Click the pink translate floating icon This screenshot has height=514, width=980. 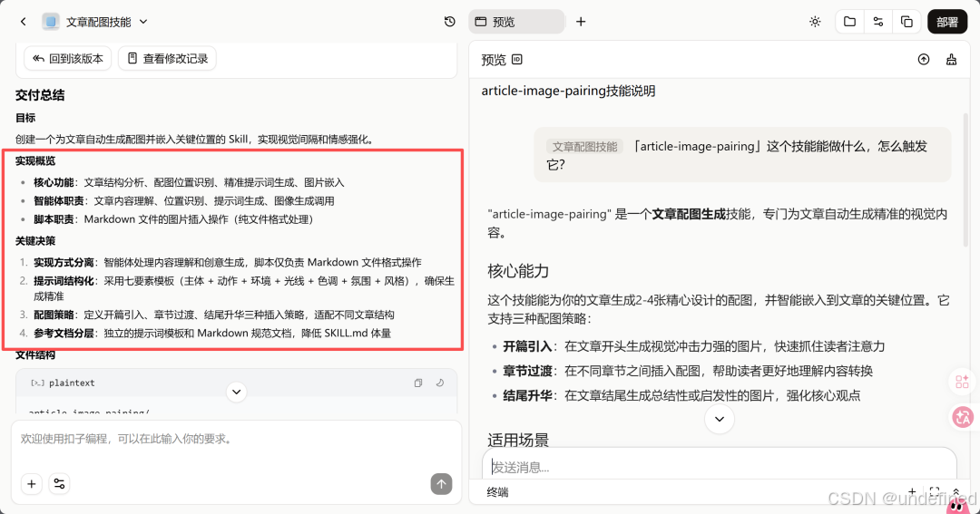[x=963, y=417]
